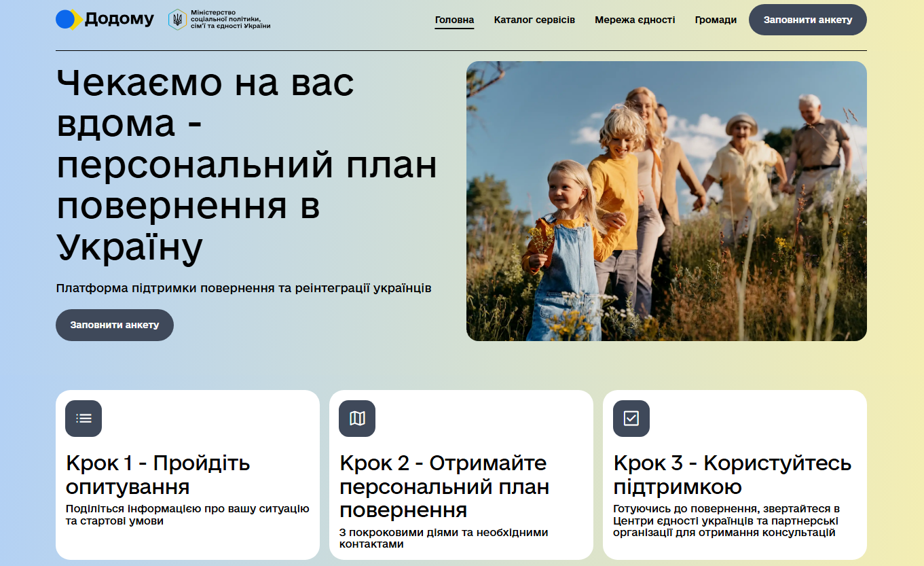Click Заповнити анкету button in the header

[808, 20]
